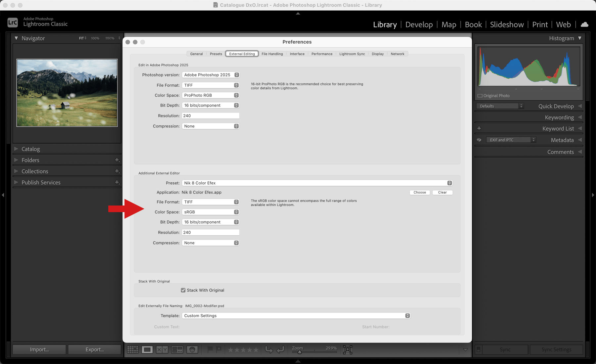Viewport: 596px width, 364px height.
Task: Switch to Grid view in the toolbar
Action: coord(133,349)
